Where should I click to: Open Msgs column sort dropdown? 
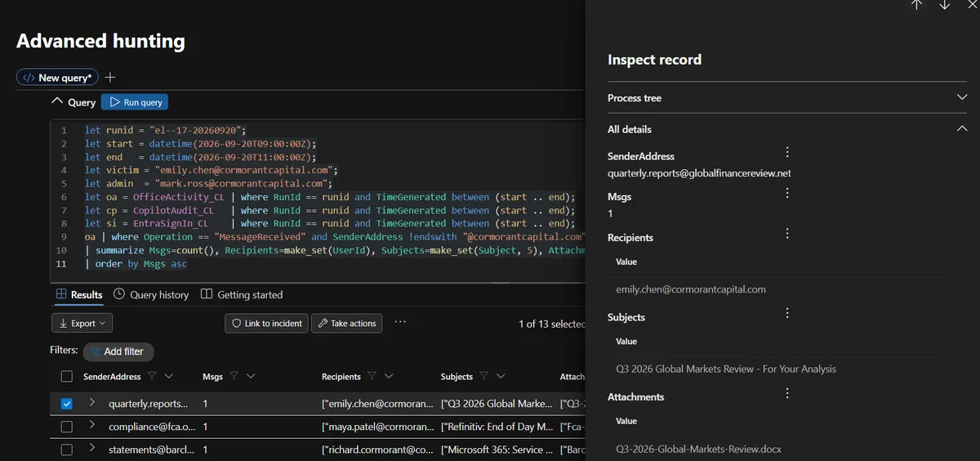pyautogui.click(x=251, y=376)
